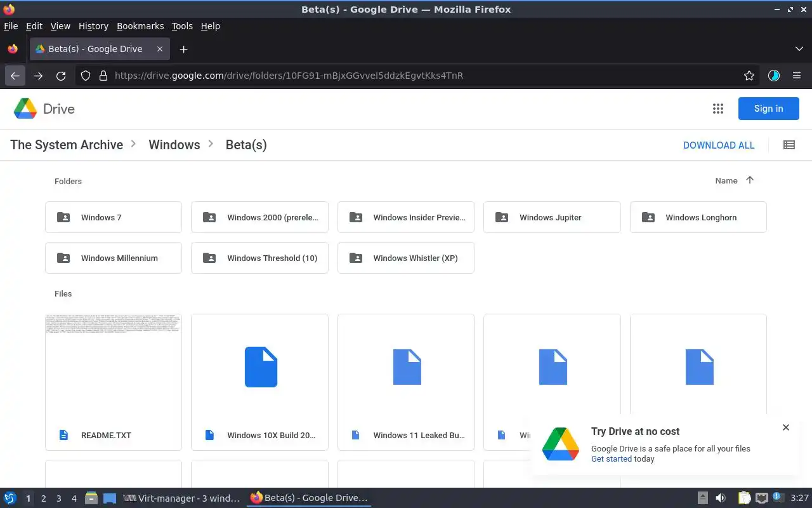The width and height of the screenshot is (812, 508).
Task: Switch to list layout view
Action: (x=789, y=145)
